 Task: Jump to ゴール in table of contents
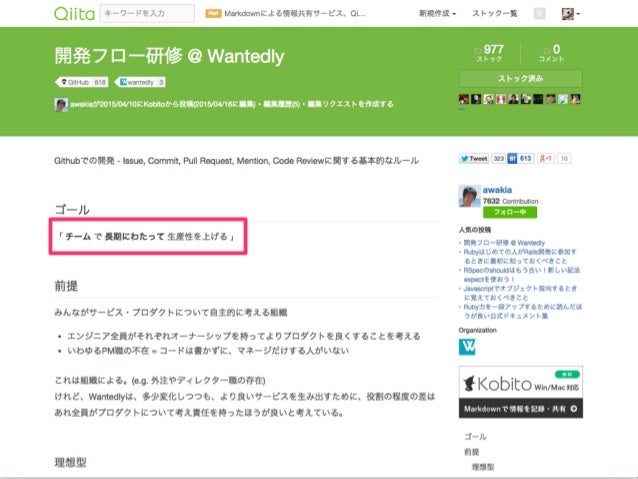tap(475, 437)
